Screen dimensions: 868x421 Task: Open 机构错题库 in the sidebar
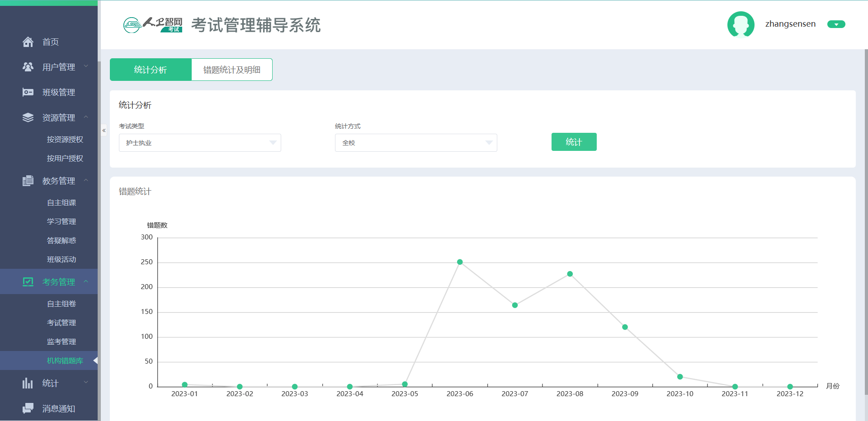(65, 360)
